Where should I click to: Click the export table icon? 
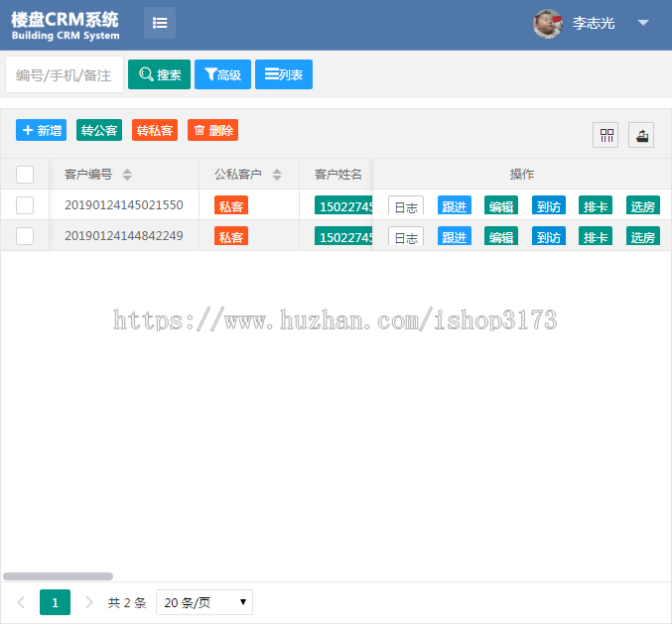641,135
